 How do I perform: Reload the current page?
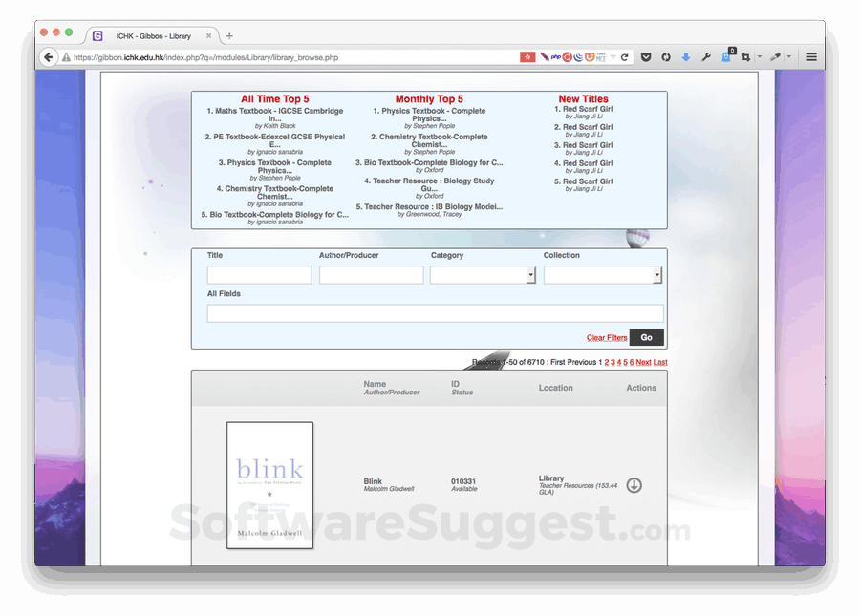coord(626,56)
